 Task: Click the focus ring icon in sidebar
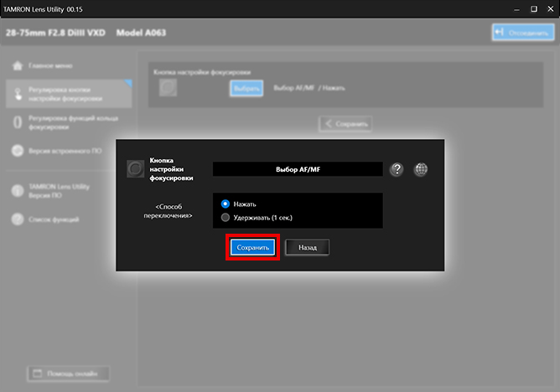[x=18, y=123]
